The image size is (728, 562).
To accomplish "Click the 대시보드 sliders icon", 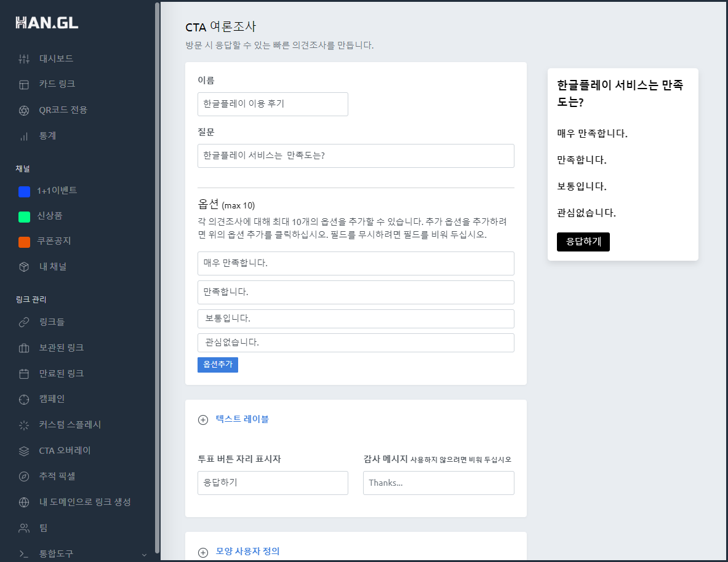I will pos(24,59).
